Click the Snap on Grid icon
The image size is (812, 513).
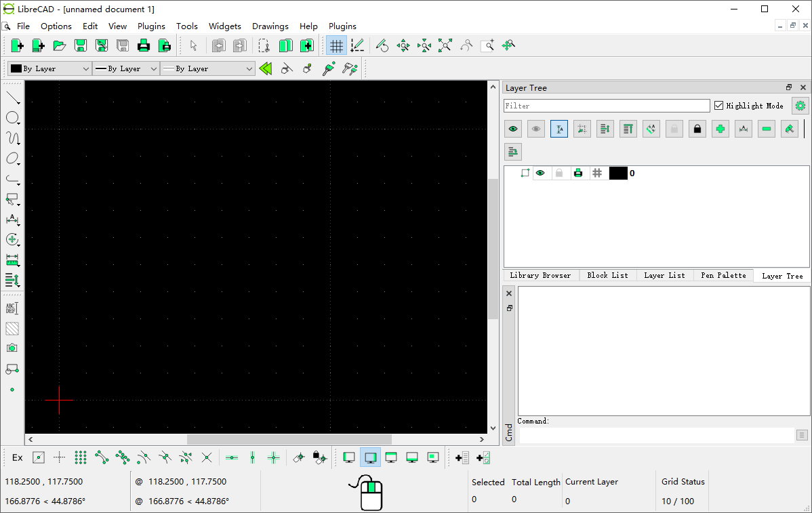click(81, 457)
